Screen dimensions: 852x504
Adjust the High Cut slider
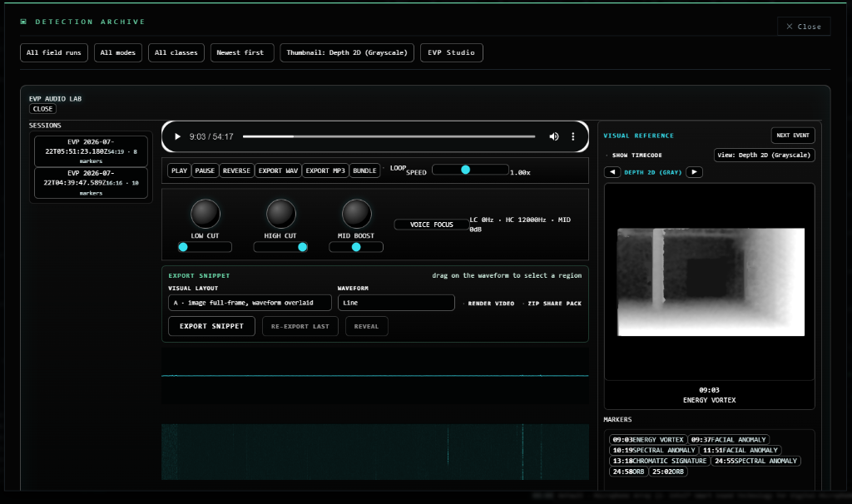pyautogui.click(x=280, y=247)
